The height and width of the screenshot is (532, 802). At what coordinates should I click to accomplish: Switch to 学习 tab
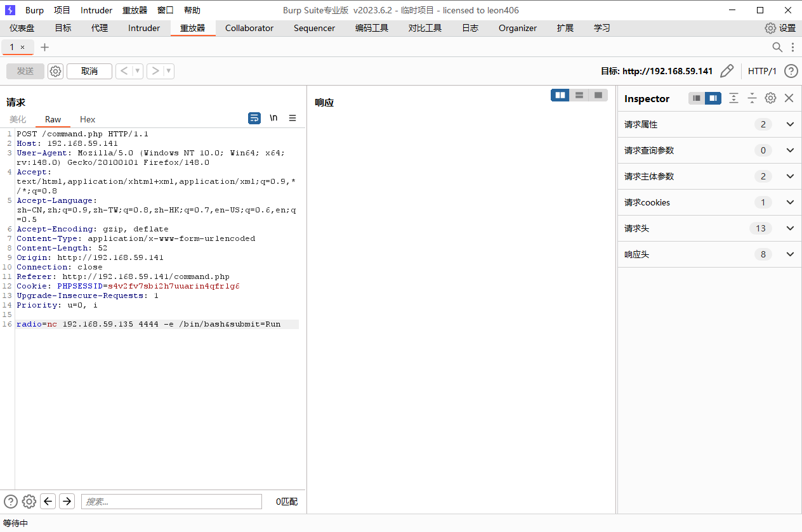(x=602, y=28)
